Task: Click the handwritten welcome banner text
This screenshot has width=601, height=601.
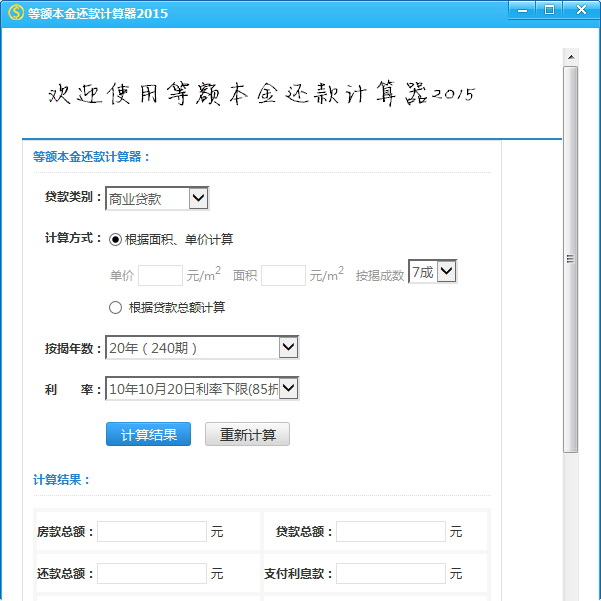Action: point(261,93)
